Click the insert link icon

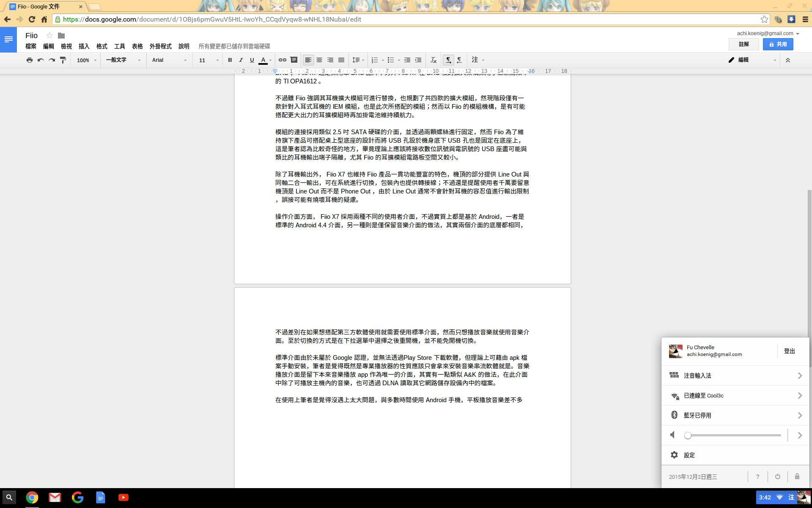point(282,60)
